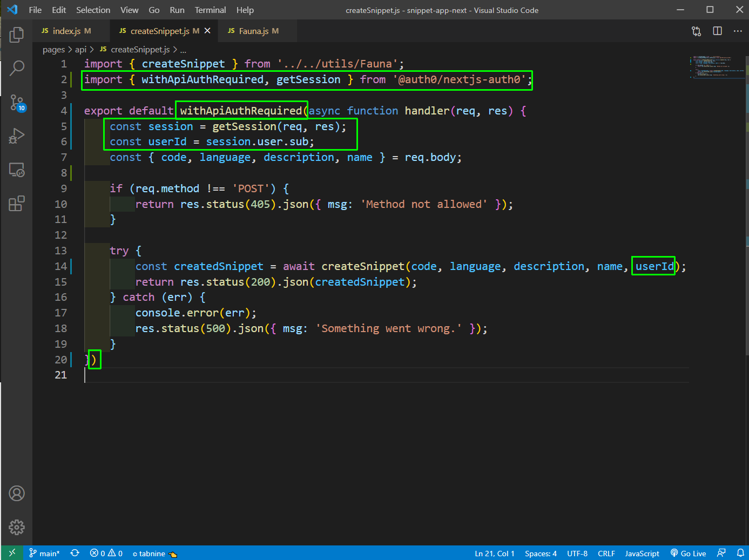This screenshot has width=749, height=560.
Task: Start server with Go Live
Action: 689,553
